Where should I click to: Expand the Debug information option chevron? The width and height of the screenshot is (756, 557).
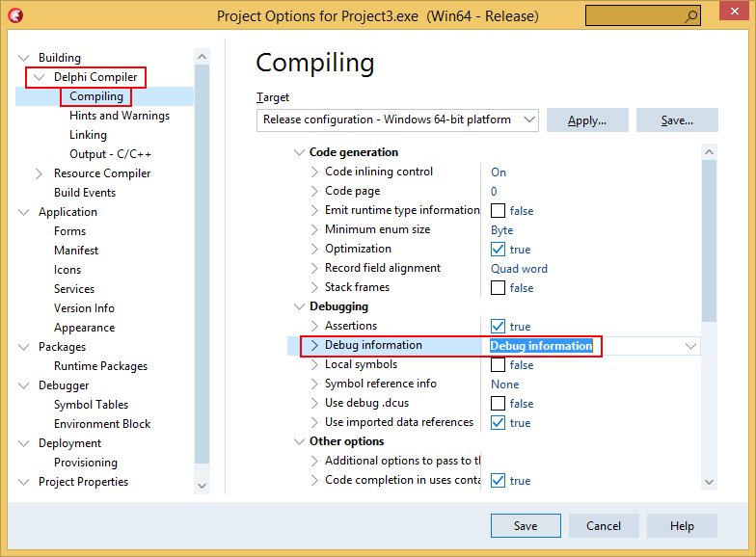coord(314,345)
